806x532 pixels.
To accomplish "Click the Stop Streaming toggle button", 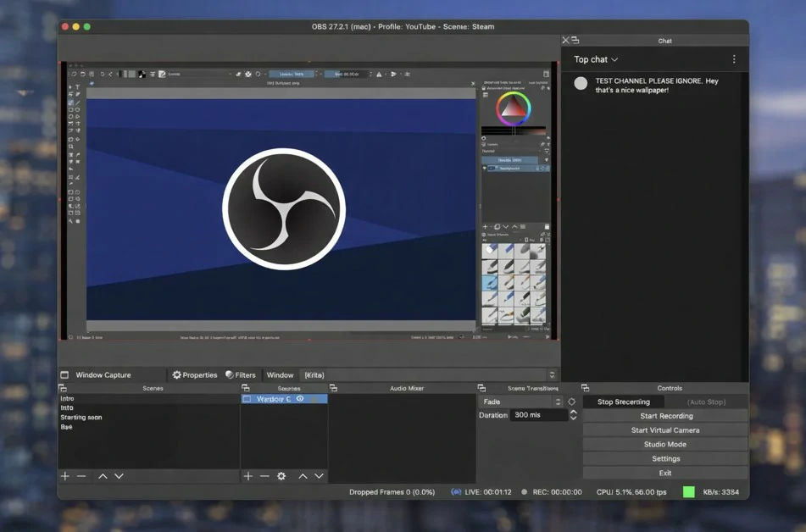I will coord(623,402).
